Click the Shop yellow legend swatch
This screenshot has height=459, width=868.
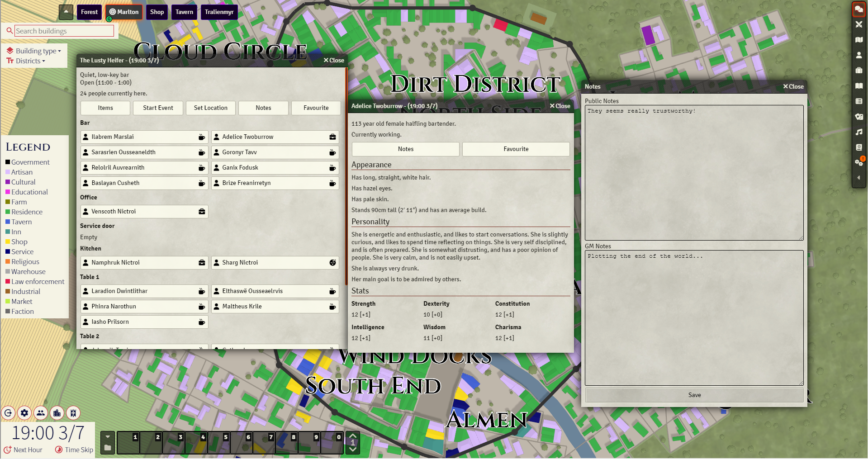point(8,242)
